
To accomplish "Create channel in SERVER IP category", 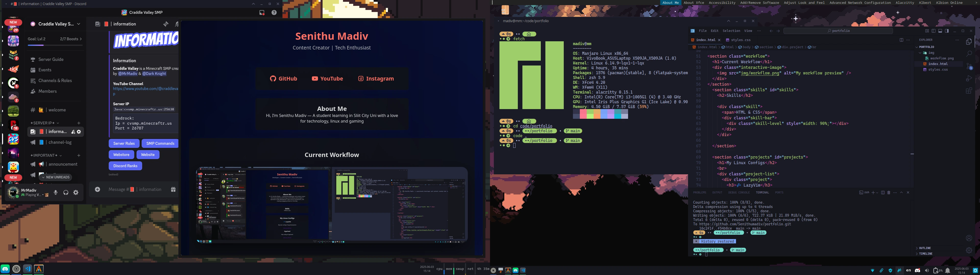I will tap(79, 123).
